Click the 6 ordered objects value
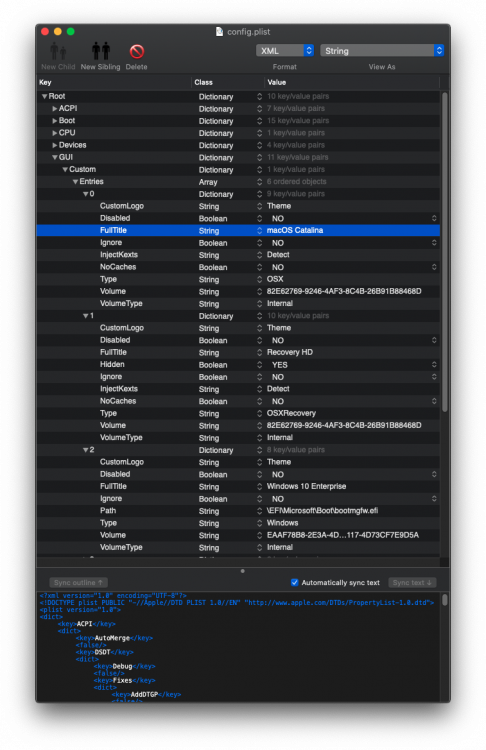 [296, 182]
